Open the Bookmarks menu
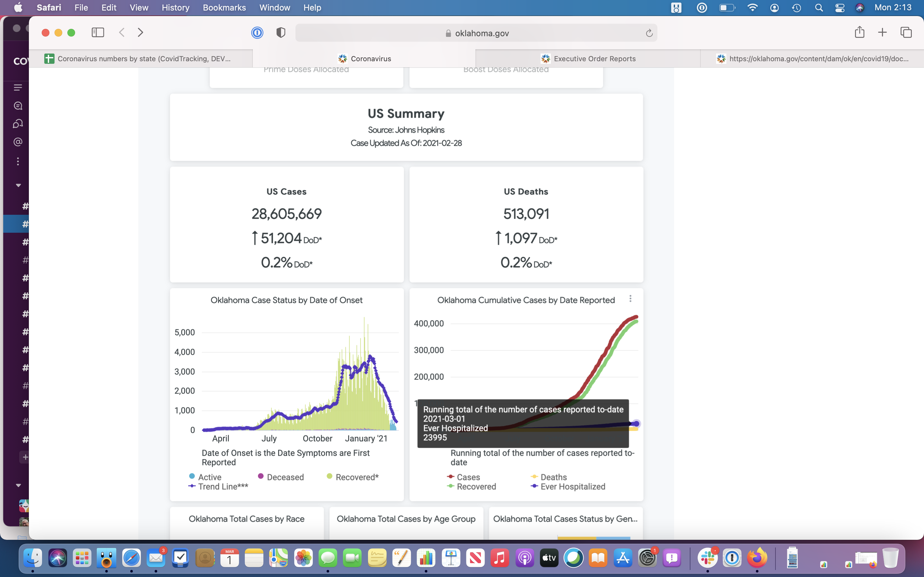 coord(224,8)
